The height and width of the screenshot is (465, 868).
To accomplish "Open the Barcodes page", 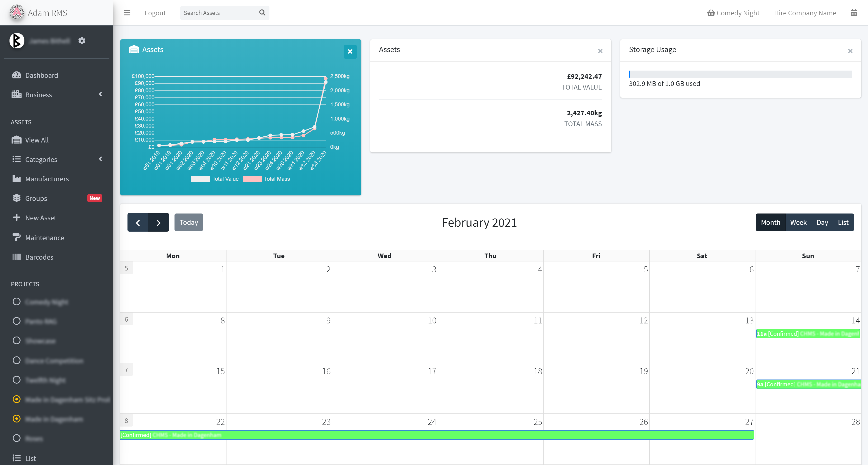I will click(x=39, y=257).
